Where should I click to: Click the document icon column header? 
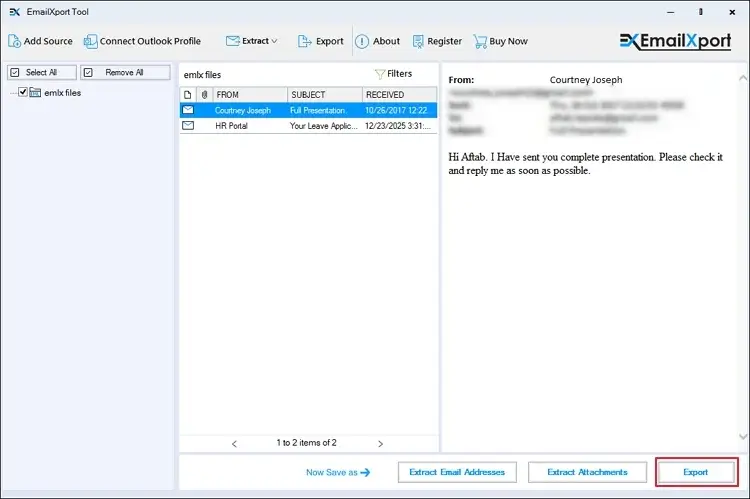pos(188,95)
